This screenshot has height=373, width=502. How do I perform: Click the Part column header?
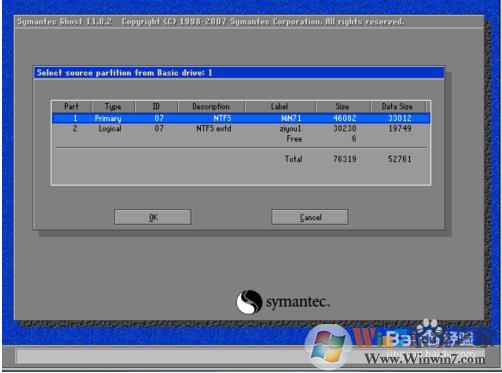coord(71,107)
